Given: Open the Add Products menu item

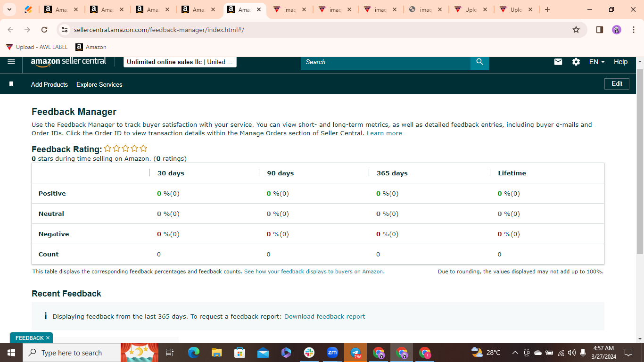Looking at the screenshot, I should coord(50,84).
